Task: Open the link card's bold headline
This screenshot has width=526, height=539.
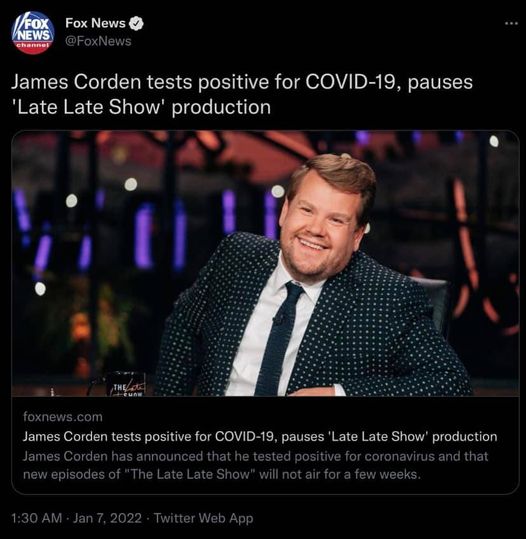Action: pyautogui.click(x=260, y=437)
